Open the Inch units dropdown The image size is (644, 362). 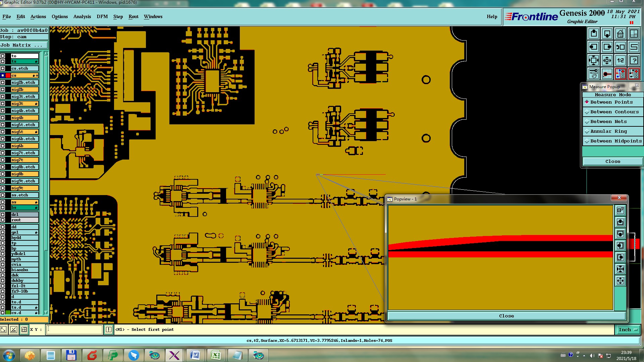(x=628, y=330)
